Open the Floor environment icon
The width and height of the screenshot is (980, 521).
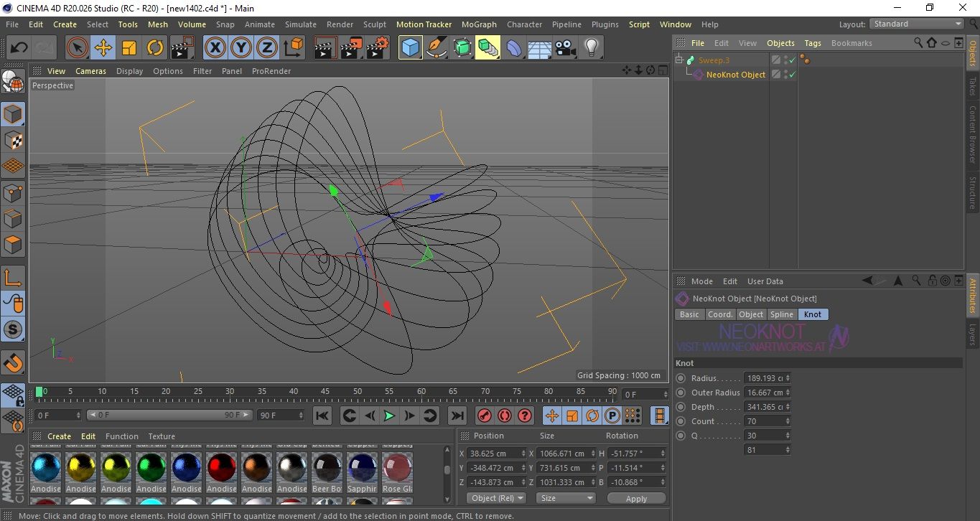pyautogui.click(x=539, y=48)
